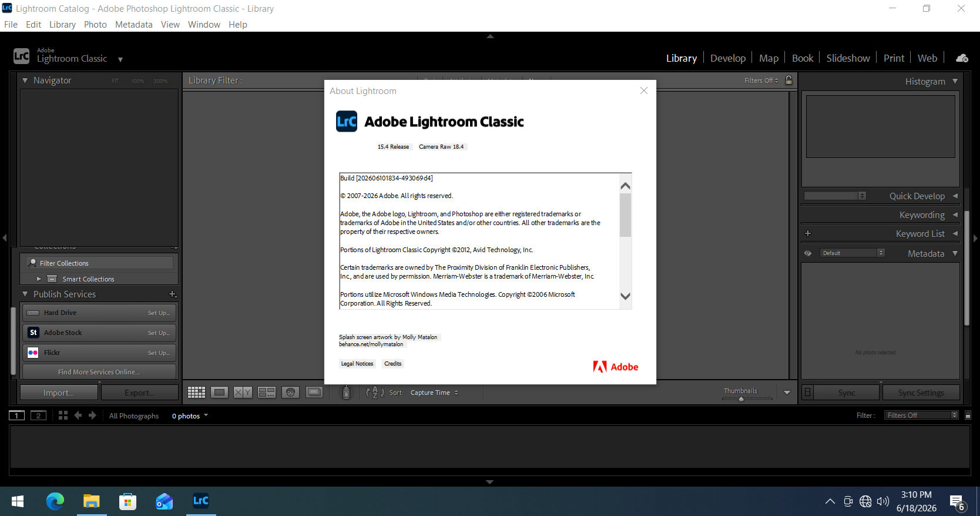Open the Capture Time sort dropdown
The height and width of the screenshot is (516, 980).
(434, 393)
